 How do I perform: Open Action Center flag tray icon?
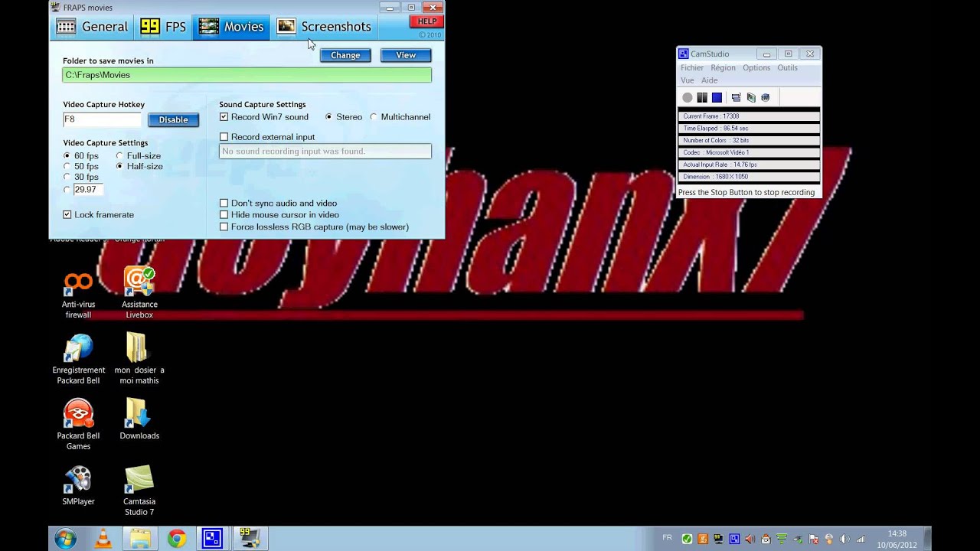[x=813, y=539]
